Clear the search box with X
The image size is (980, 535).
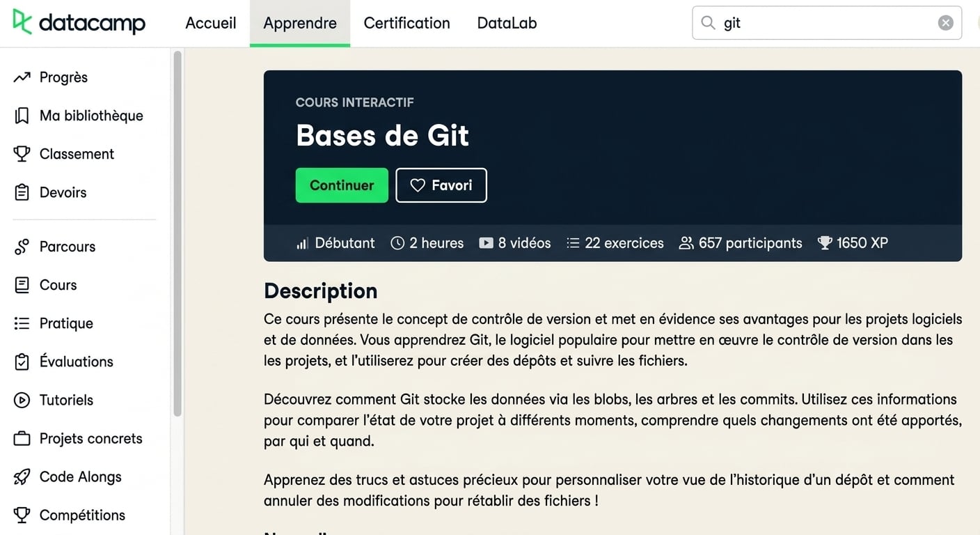[x=945, y=23]
